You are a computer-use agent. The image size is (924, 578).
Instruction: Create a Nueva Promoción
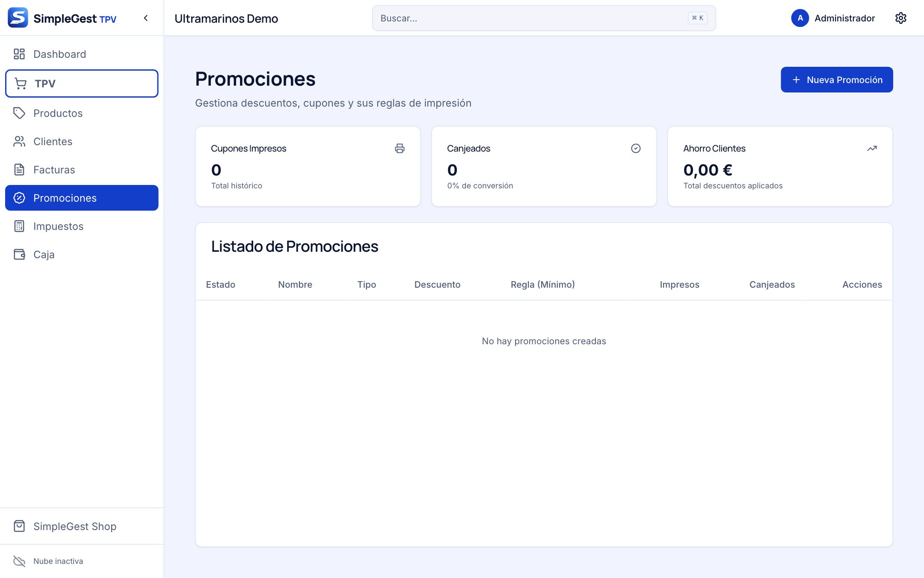click(x=837, y=80)
